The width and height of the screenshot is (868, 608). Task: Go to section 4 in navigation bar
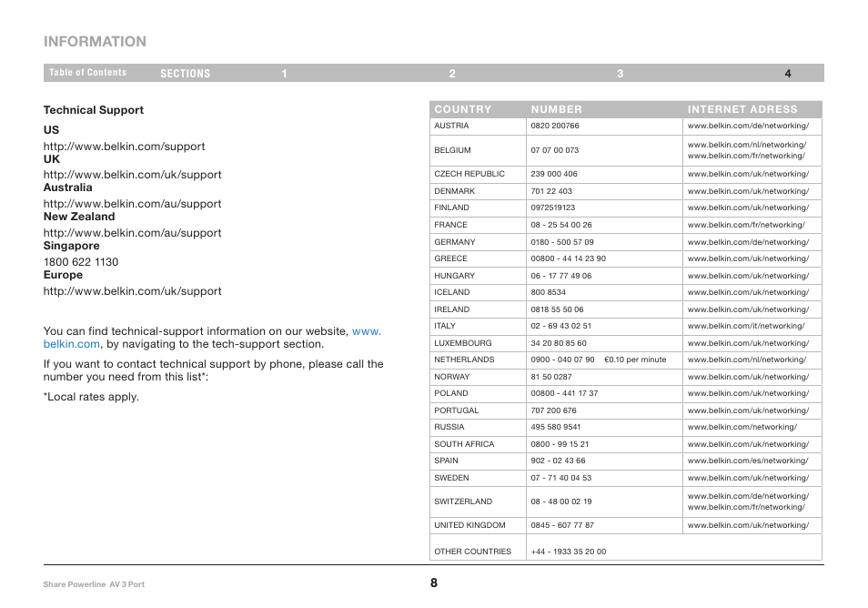(x=788, y=74)
